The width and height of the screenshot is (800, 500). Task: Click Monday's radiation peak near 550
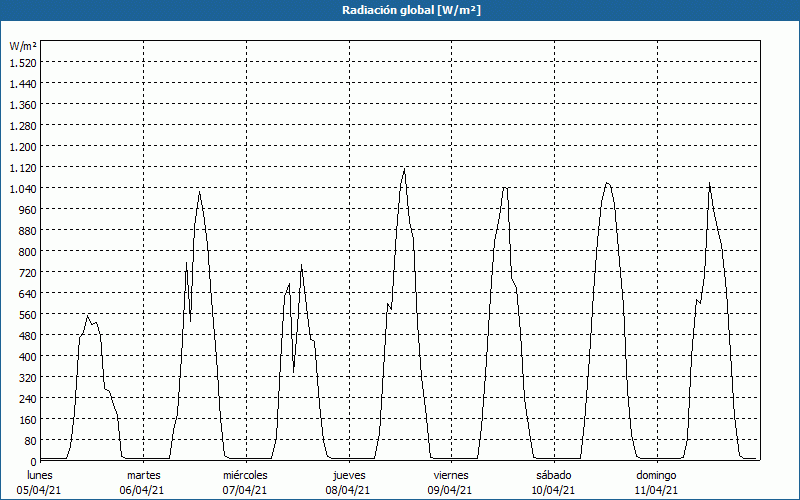tap(88, 316)
